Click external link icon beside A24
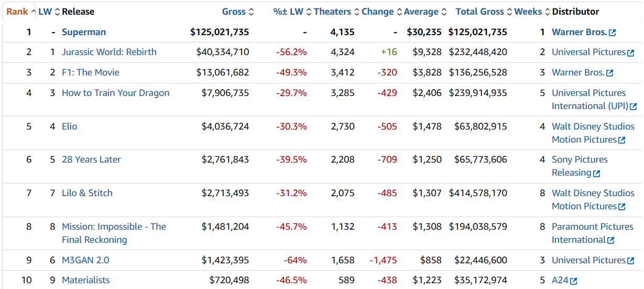This screenshot has height=289, width=644. click(574, 281)
